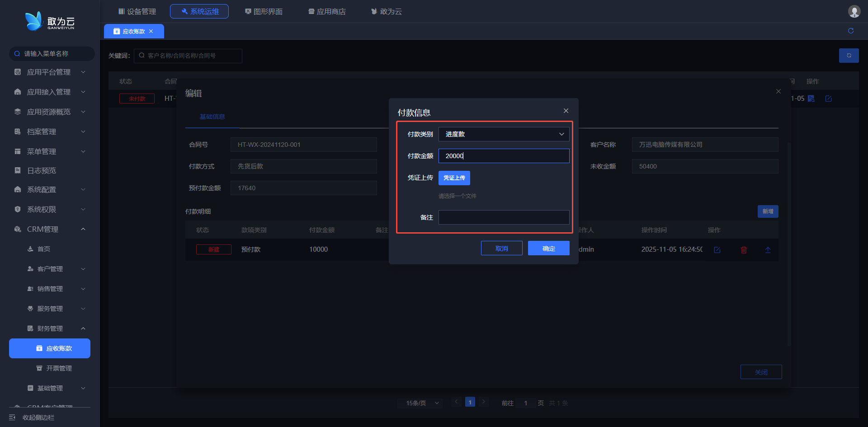The image size is (868, 427).
Task: Click the edit icon in payment row
Action: point(717,250)
